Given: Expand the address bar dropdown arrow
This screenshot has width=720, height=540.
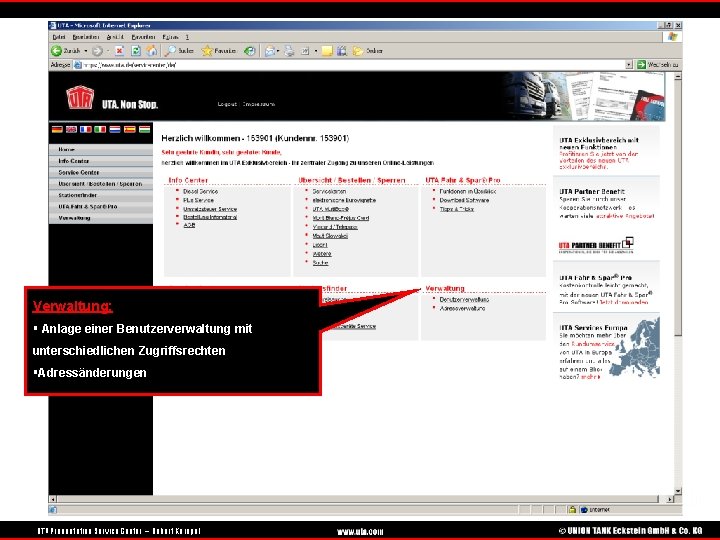Looking at the screenshot, I should click(x=629, y=65).
